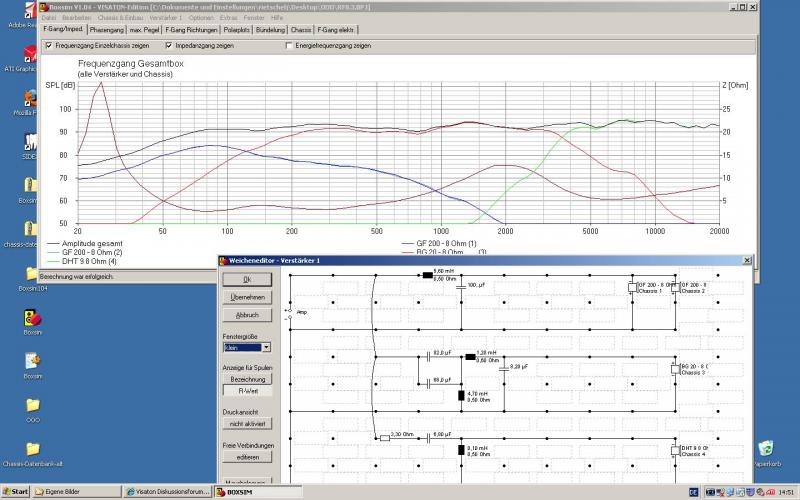Click the Windows Start button
The width and height of the screenshot is (800, 500).
(x=16, y=492)
